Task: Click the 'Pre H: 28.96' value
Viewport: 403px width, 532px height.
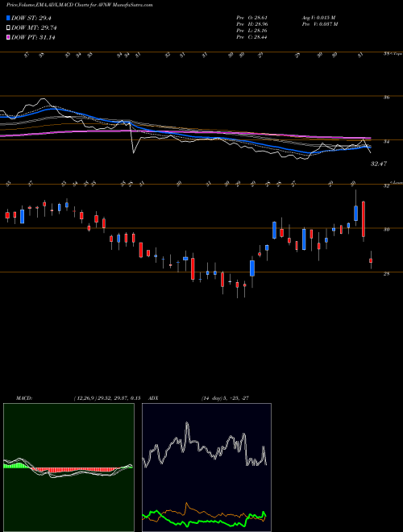Action: tap(251, 24)
